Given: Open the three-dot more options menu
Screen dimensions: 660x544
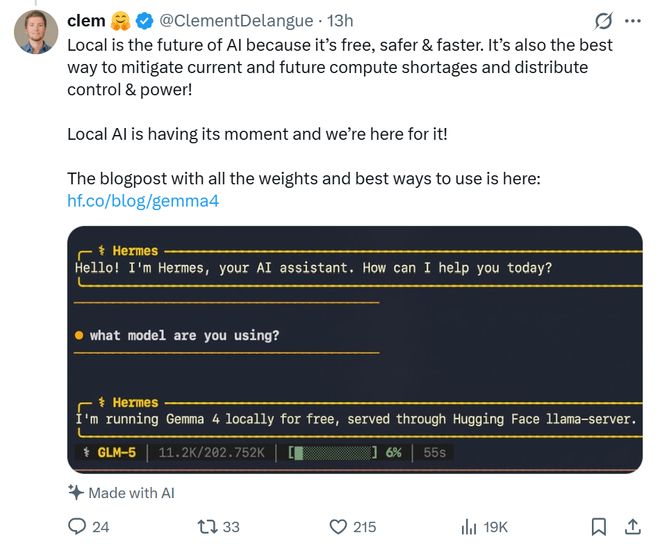Looking at the screenshot, I should (x=632, y=21).
